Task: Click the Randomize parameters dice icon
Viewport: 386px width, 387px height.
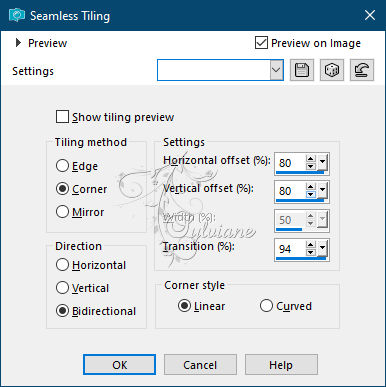Action: coord(332,70)
